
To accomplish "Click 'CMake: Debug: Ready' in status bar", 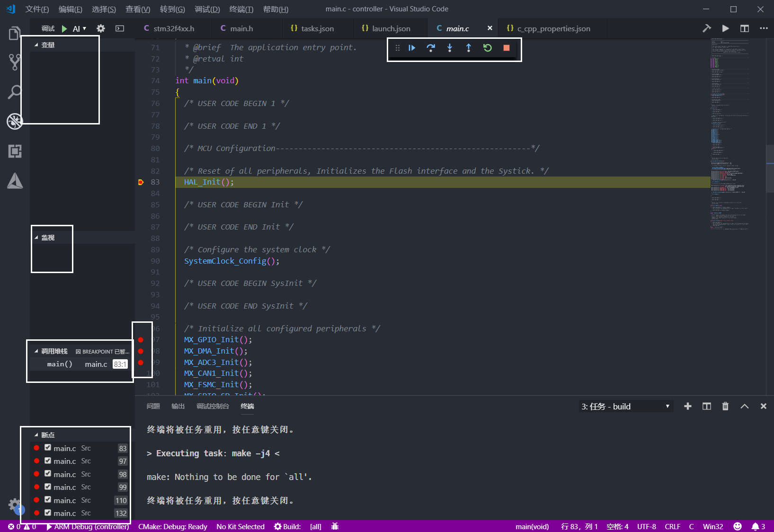I will click(173, 526).
